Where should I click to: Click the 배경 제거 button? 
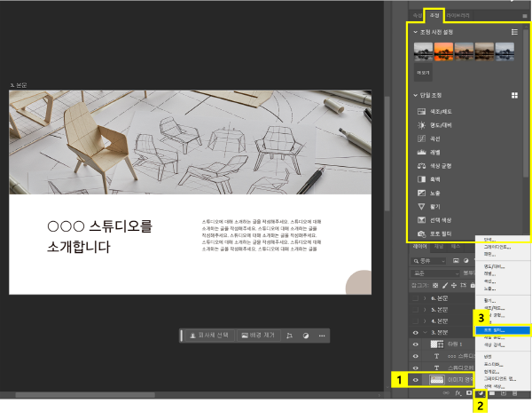pyautogui.click(x=258, y=336)
